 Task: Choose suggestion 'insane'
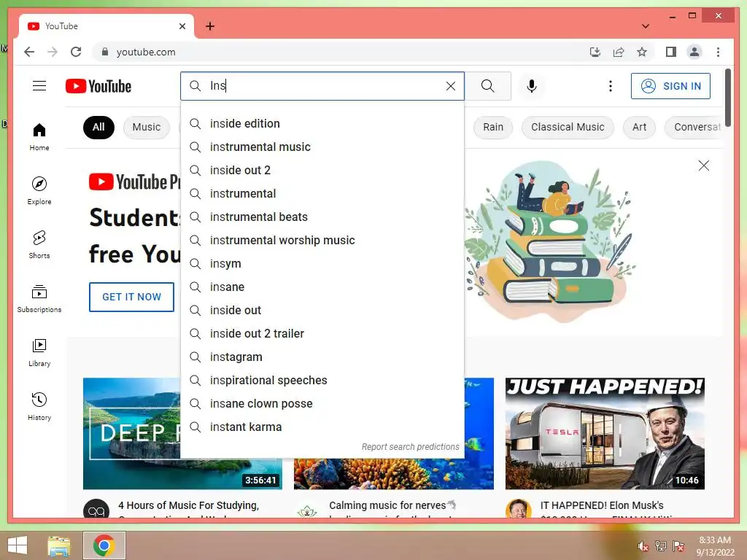[x=322, y=287]
